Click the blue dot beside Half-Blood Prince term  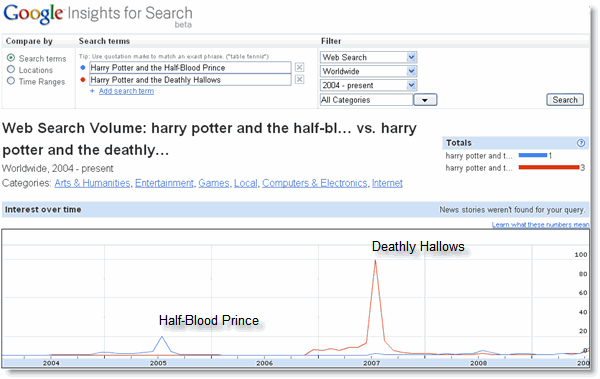tap(83, 68)
